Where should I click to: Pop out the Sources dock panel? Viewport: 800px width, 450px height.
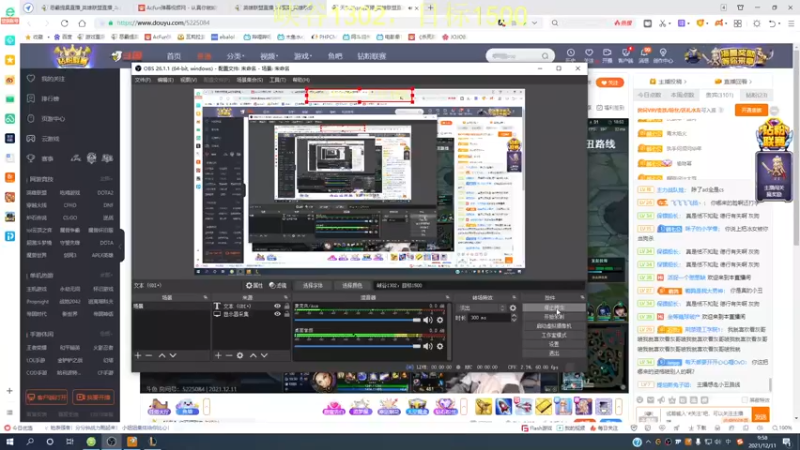[286, 297]
